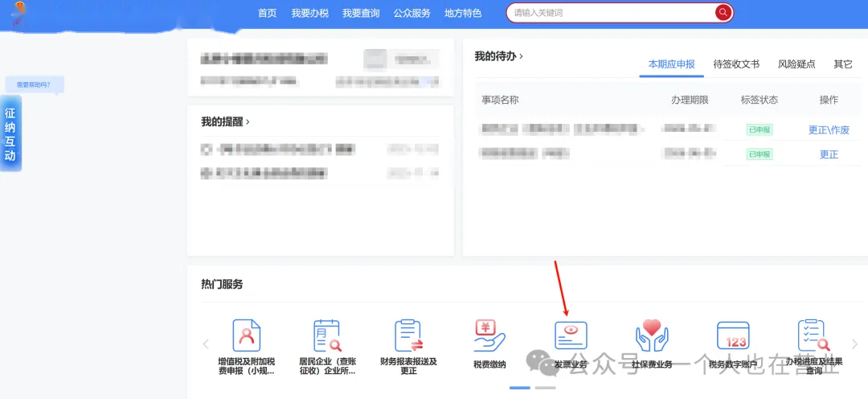
Task: Click the 标签状态 column header
Action: tap(759, 101)
